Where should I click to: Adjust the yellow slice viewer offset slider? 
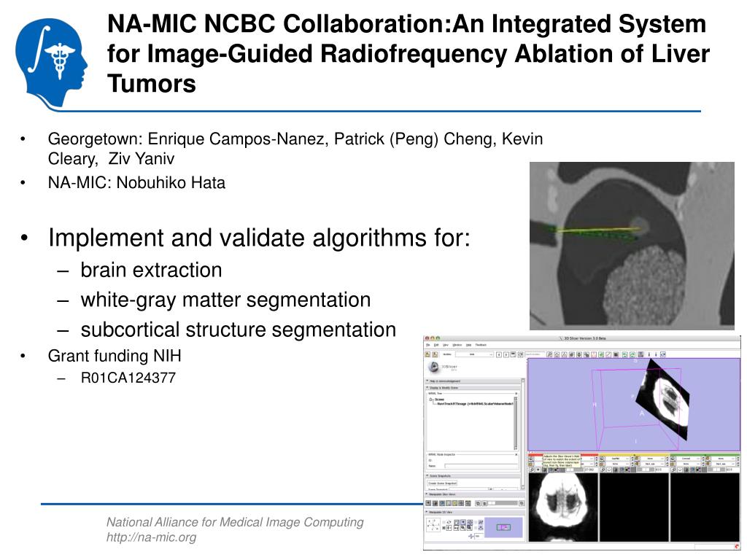646,470
